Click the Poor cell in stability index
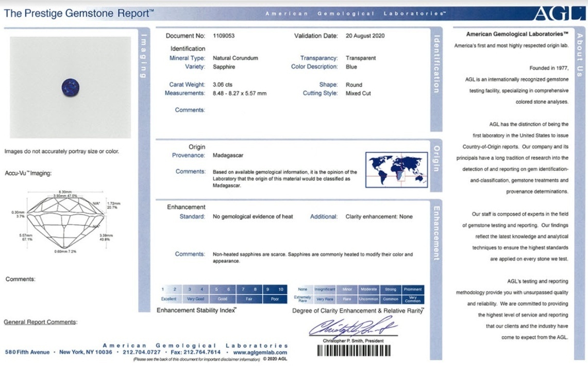588x368 pixels. point(275,299)
